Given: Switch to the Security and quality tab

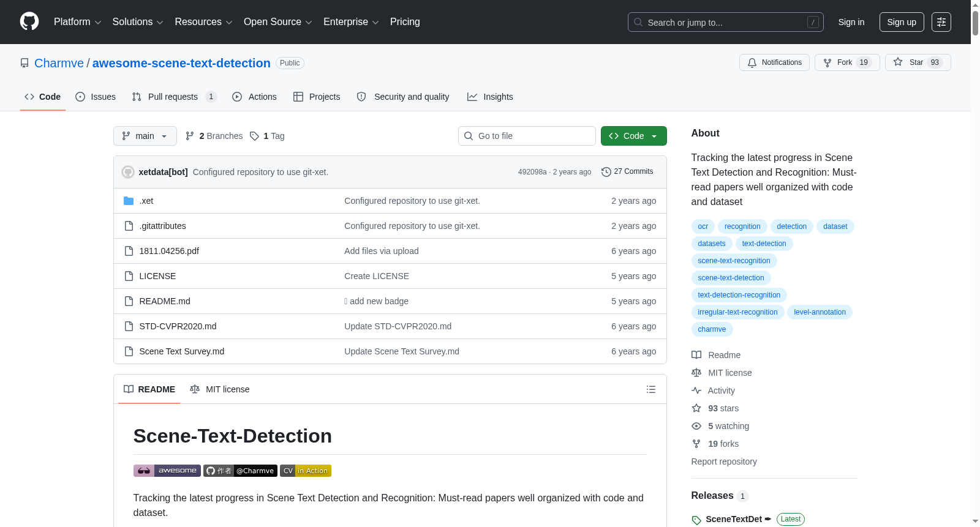Looking at the screenshot, I should pyautogui.click(x=403, y=97).
